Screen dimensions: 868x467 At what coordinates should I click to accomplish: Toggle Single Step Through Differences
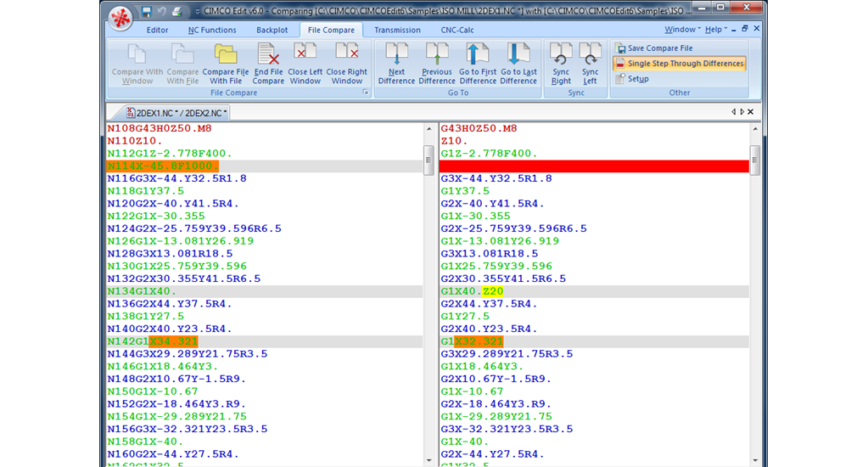tap(679, 64)
